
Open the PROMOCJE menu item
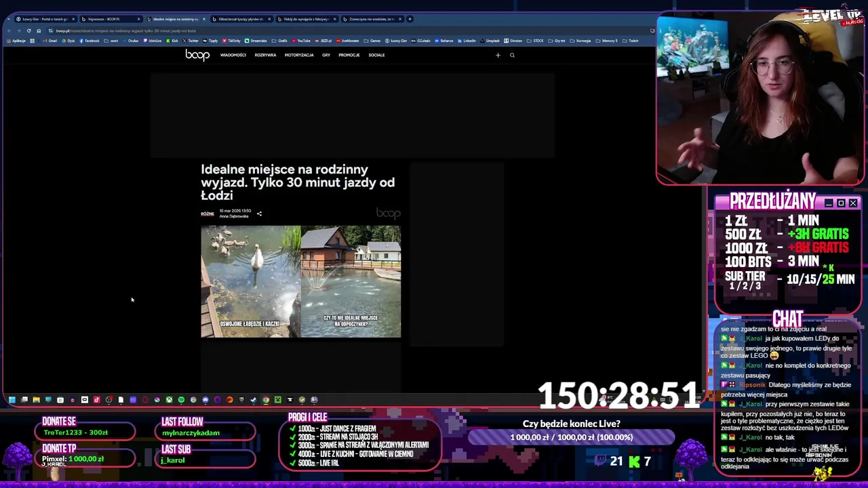tap(349, 55)
